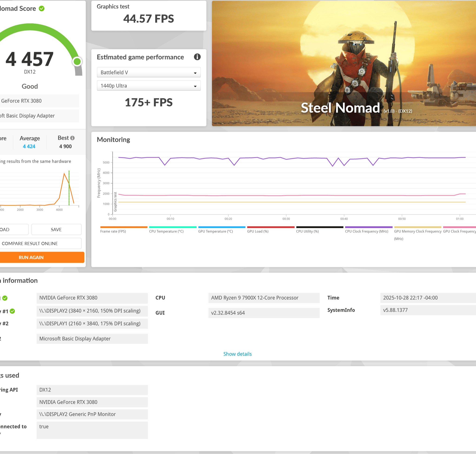
Task: Toggle CPU Clock Frequency (MHz) legend series
Action: pos(369,230)
